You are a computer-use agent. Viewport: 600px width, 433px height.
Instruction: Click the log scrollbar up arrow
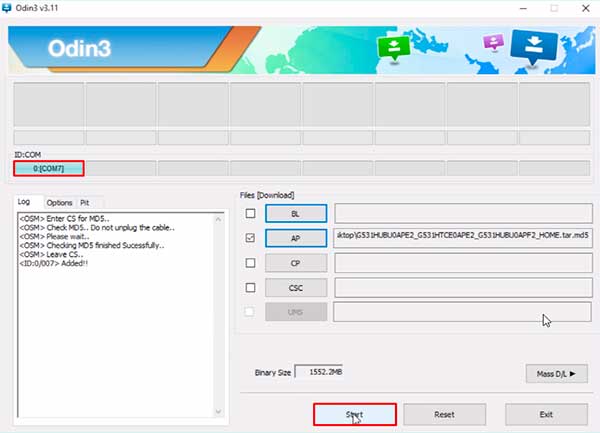218,220
